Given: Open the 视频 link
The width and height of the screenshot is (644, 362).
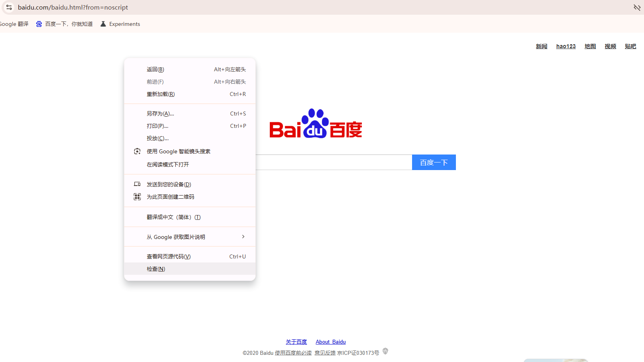Looking at the screenshot, I should 610,46.
